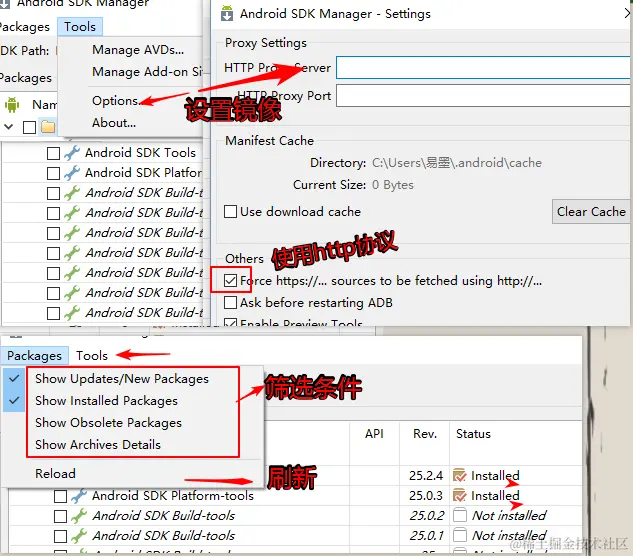Click the Manifest Cache group label
This screenshot has width=633, height=556.
(x=269, y=141)
